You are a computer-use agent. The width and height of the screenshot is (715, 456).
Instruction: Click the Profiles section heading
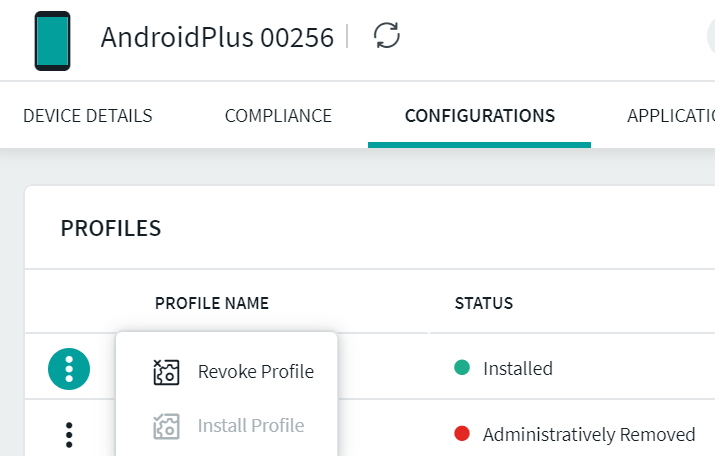click(111, 228)
